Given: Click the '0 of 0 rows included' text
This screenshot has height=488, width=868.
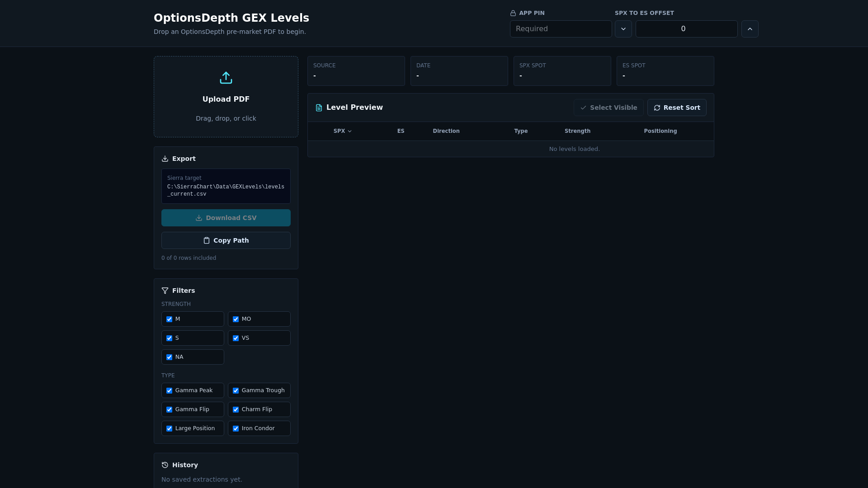Looking at the screenshot, I should (189, 258).
